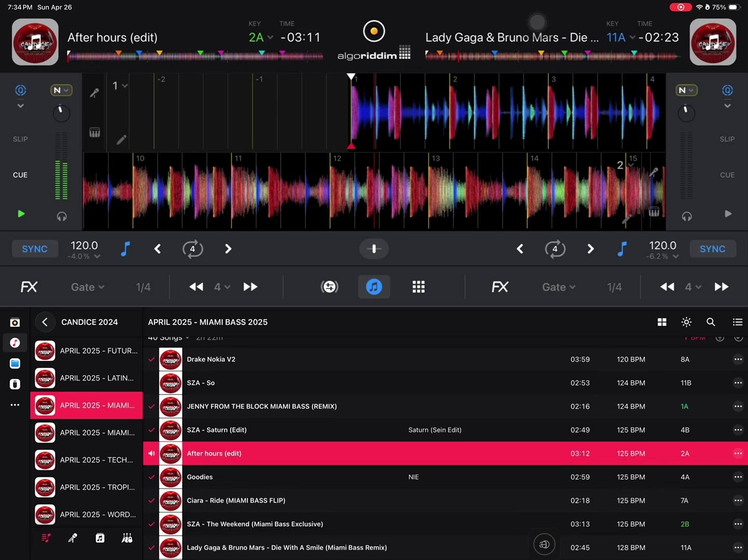Seek within the After hours overview waveform
Viewport: 748px width, 560px height.
click(195, 56)
